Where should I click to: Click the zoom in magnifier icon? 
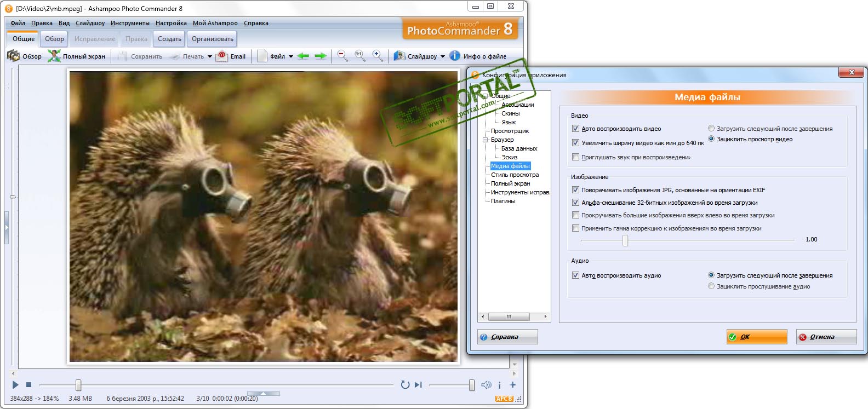[x=377, y=56]
